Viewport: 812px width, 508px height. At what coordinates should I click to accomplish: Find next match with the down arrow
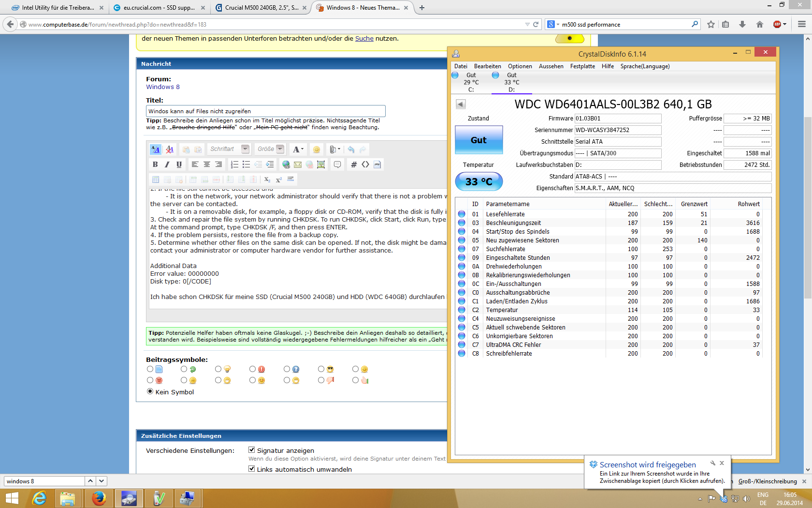(101, 481)
